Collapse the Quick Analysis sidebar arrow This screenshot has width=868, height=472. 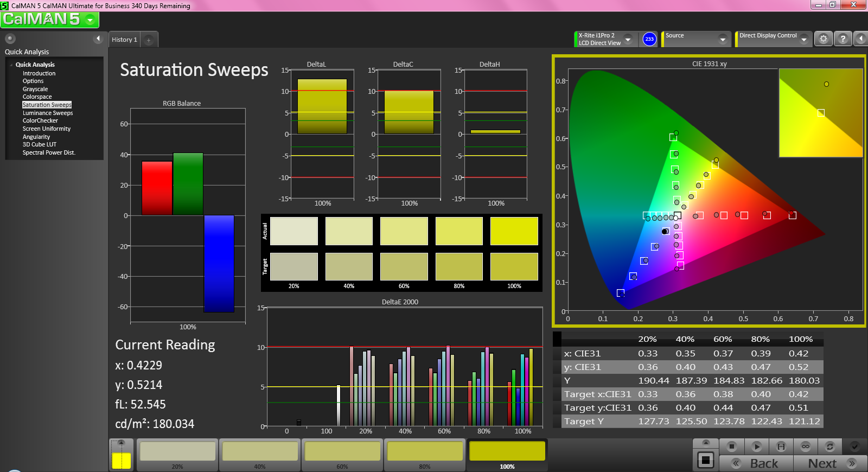98,39
